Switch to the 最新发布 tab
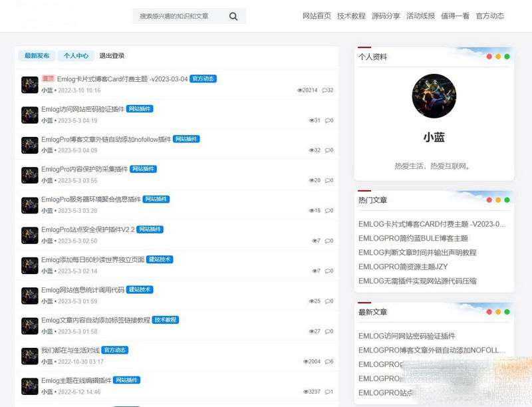 [37, 56]
